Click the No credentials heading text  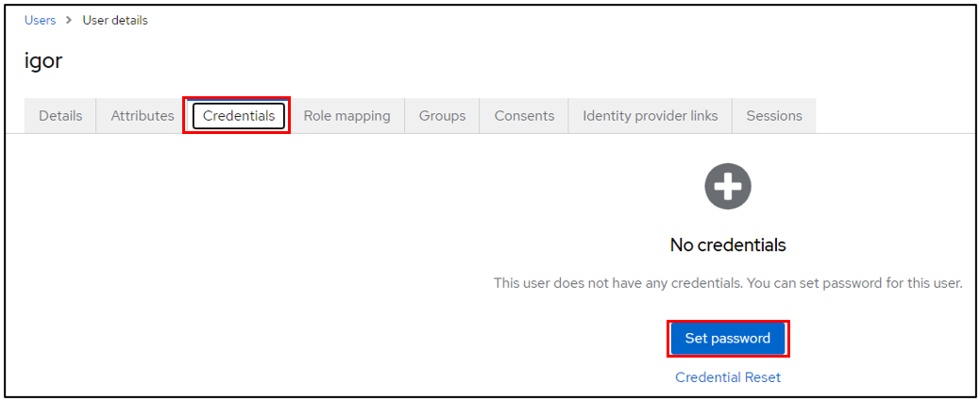727,245
